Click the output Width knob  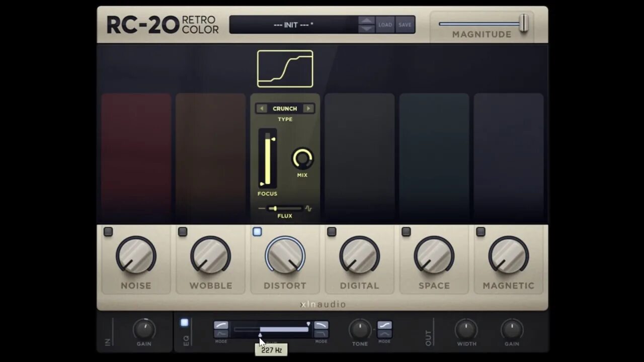466,330
